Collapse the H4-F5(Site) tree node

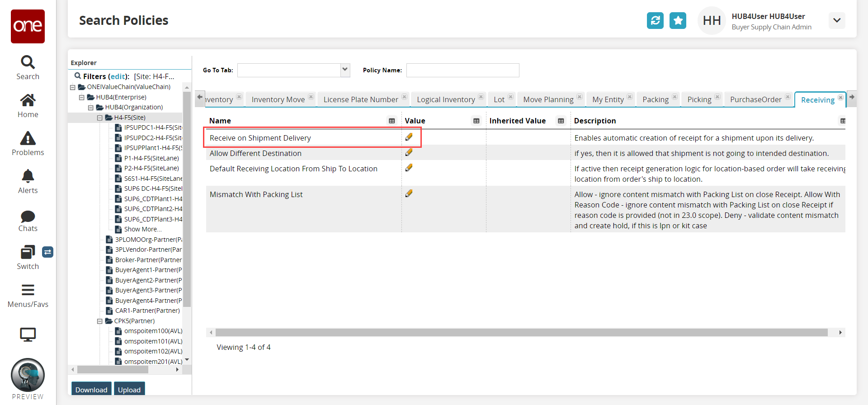point(100,118)
